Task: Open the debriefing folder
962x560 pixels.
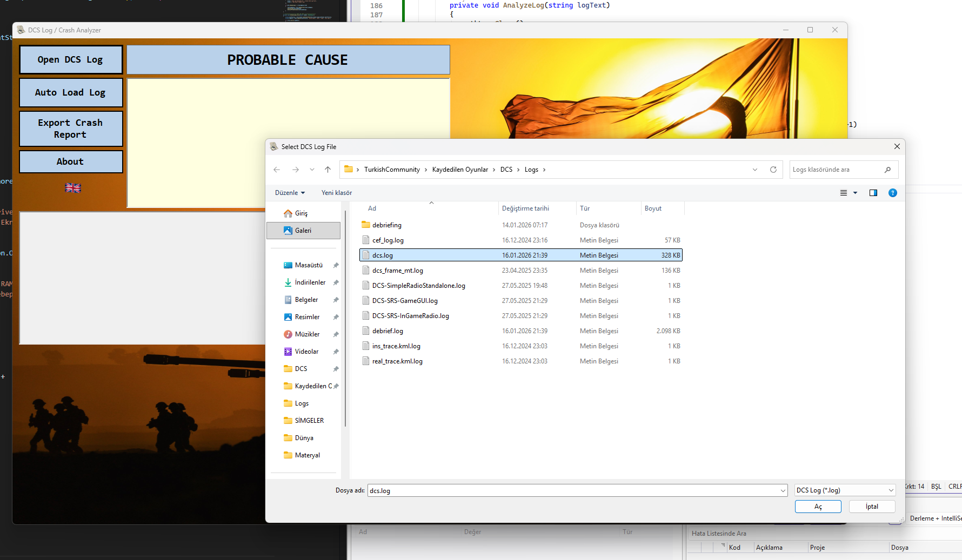Action: (x=386, y=225)
